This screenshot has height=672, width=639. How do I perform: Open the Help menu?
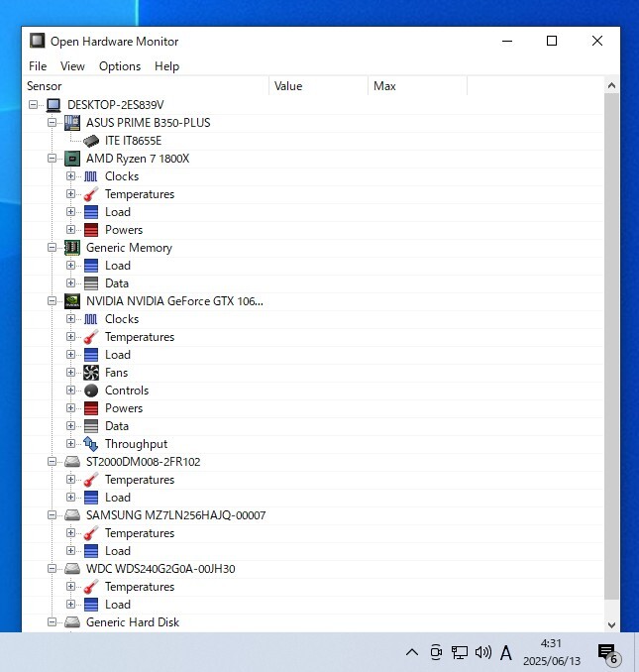coord(167,66)
